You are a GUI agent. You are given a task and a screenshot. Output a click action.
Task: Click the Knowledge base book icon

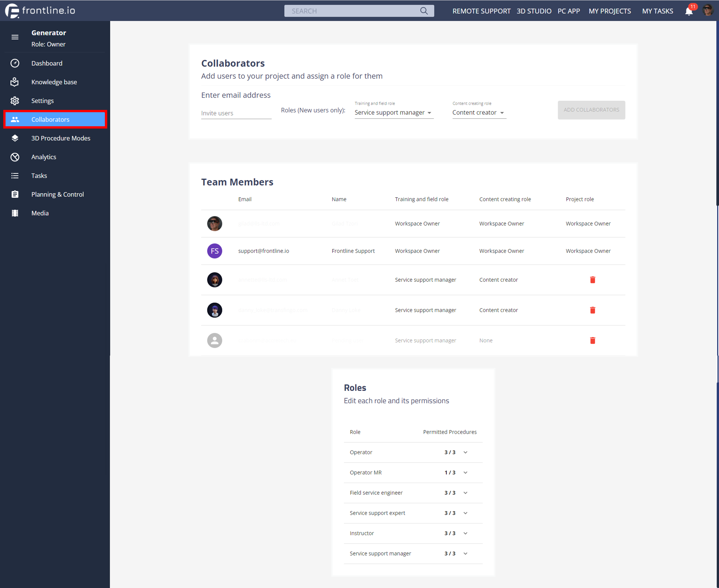(15, 82)
